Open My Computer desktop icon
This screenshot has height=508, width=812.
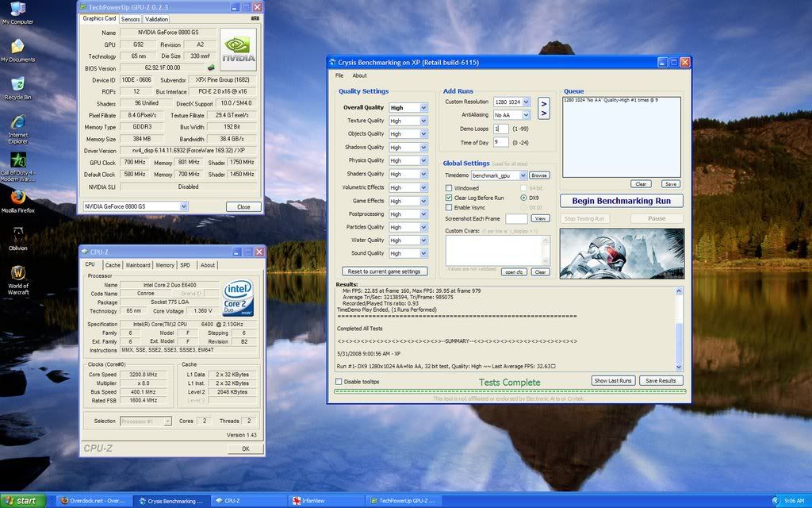(17, 13)
